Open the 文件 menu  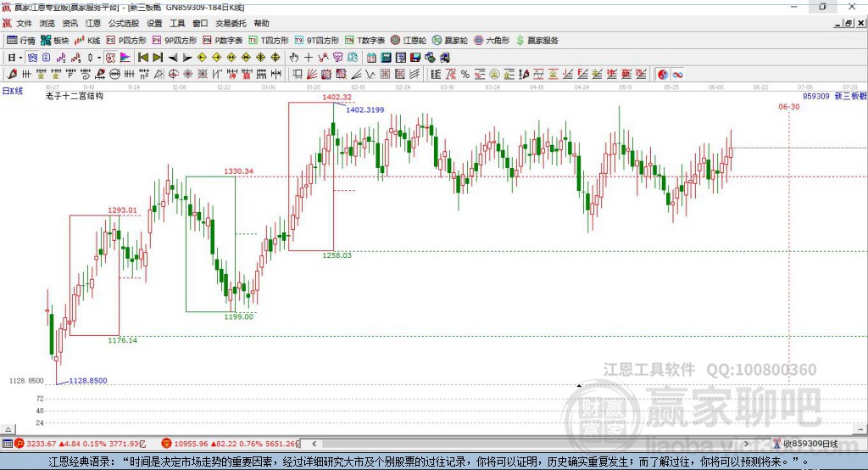click(x=25, y=23)
